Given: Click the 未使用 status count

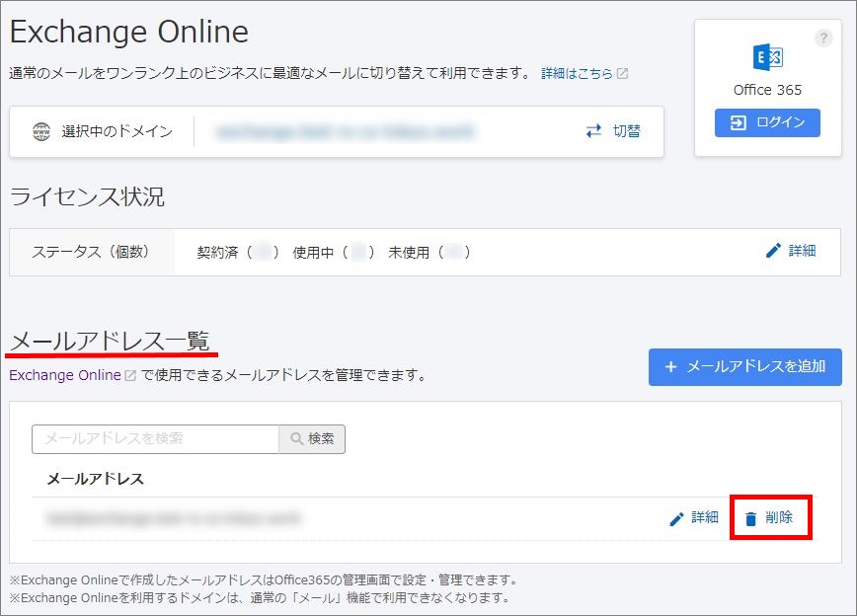Looking at the screenshot, I should point(429,252).
